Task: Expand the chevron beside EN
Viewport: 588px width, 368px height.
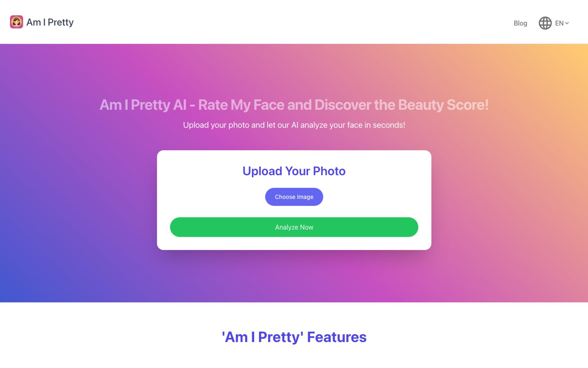Action: (x=568, y=23)
